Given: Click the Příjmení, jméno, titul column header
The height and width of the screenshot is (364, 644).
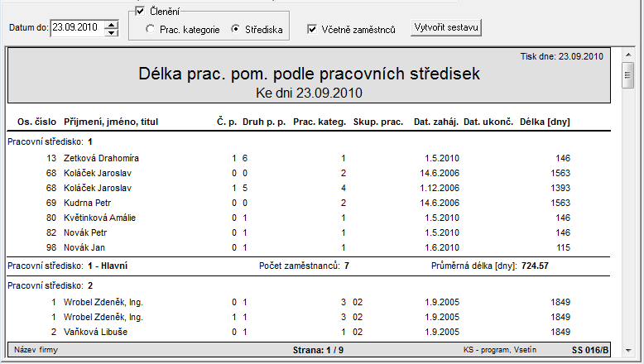Looking at the screenshot, I should coord(111,122).
